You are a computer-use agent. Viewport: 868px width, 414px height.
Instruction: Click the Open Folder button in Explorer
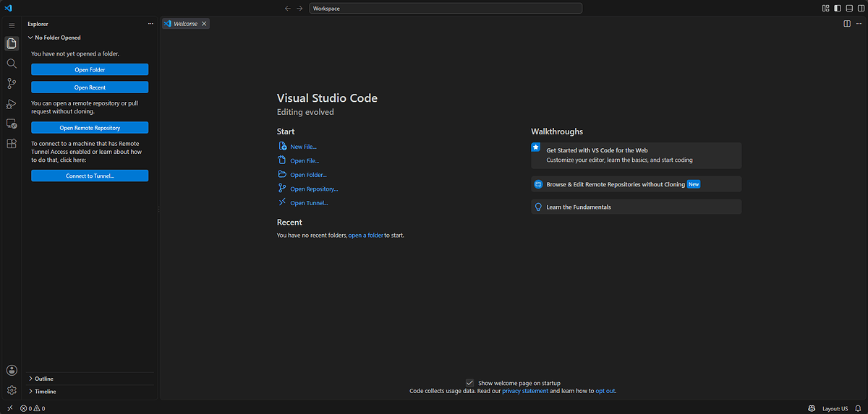tap(90, 69)
